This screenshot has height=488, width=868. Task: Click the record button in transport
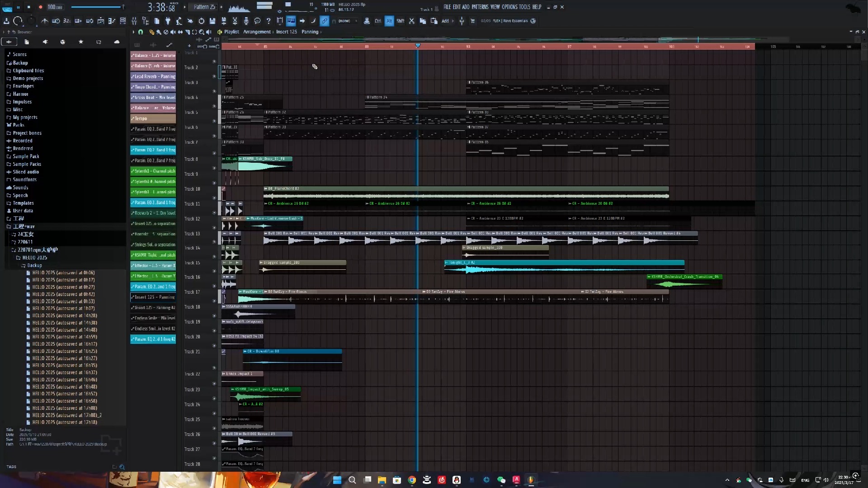[40, 7]
